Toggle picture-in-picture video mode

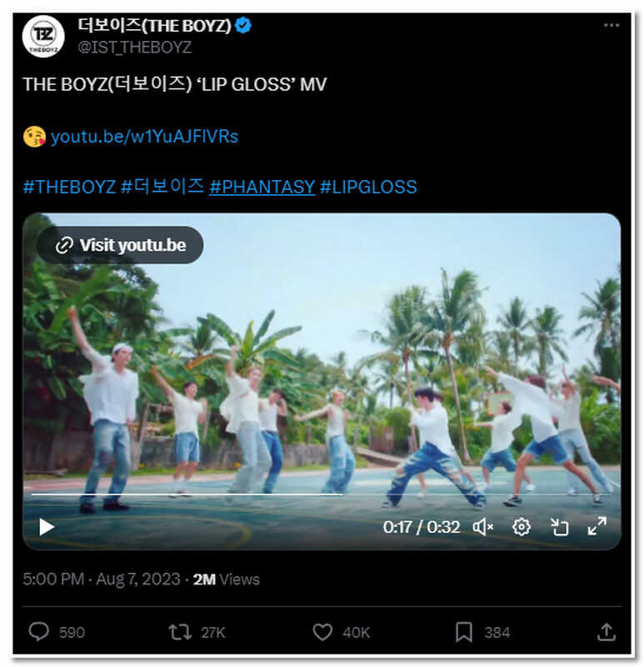pyautogui.click(x=559, y=527)
